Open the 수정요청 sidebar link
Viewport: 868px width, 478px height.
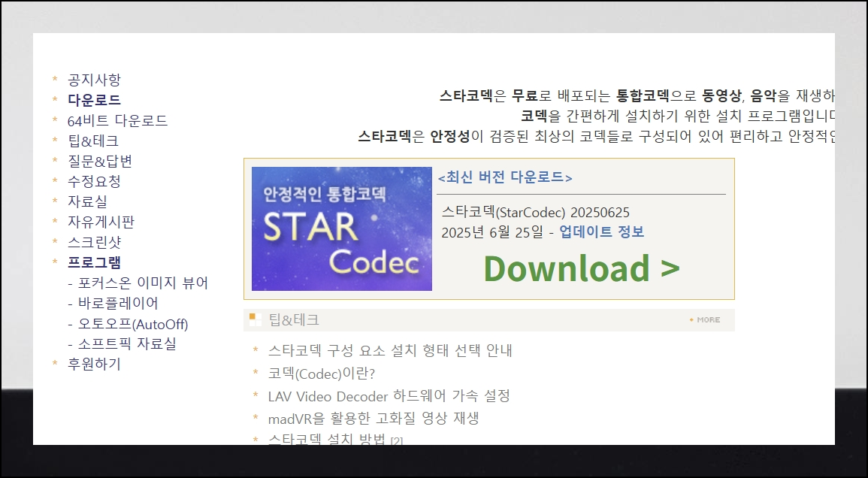[x=94, y=182]
